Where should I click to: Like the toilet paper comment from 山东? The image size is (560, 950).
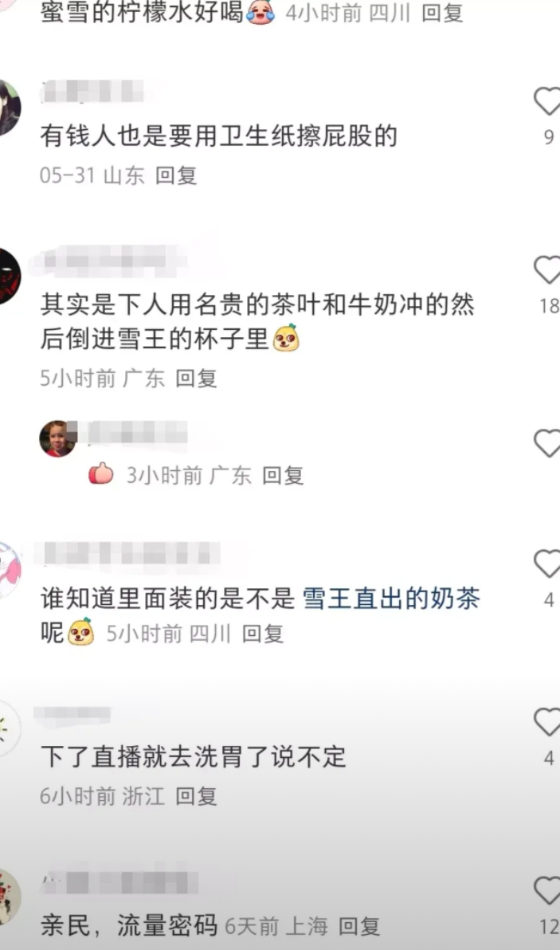547,101
